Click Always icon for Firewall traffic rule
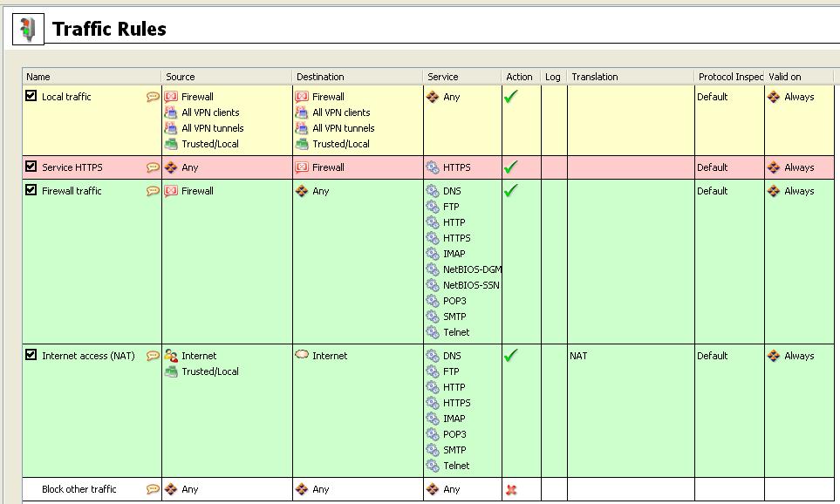Screen dimensions: 840x504 (x=774, y=191)
